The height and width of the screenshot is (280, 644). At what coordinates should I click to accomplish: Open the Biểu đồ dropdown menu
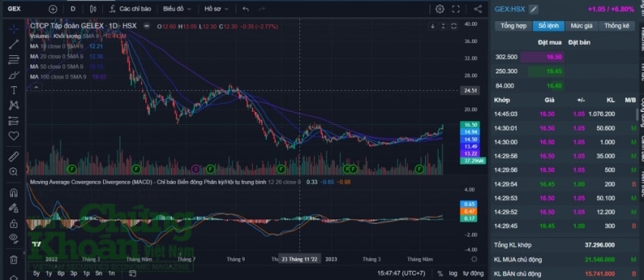click(177, 8)
